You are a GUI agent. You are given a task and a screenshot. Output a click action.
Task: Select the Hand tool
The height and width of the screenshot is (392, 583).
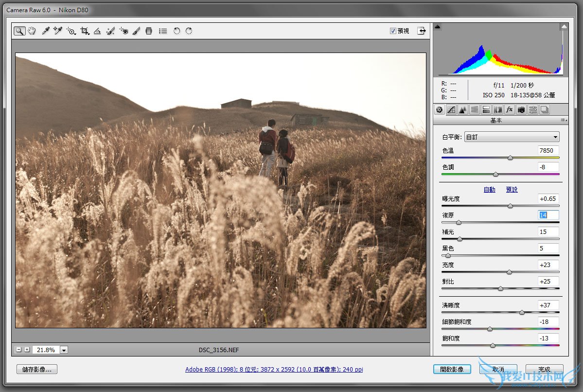pyautogui.click(x=32, y=31)
